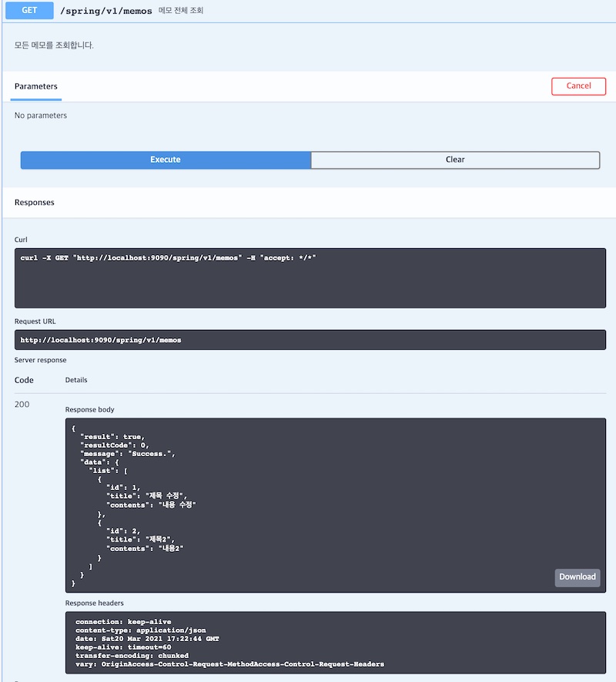Viewport: 616px width, 682px height.
Task: Click the "id": 1 line in response
Action: pyautogui.click(x=123, y=488)
